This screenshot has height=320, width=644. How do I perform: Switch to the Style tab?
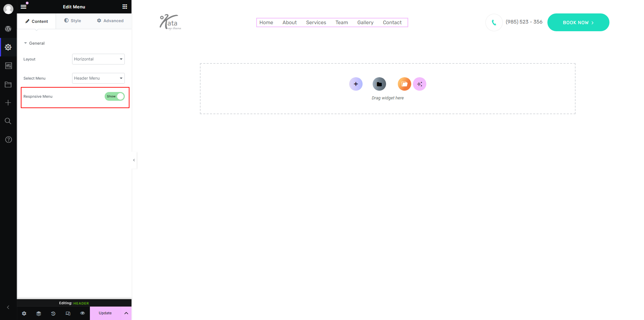click(x=73, y=21)
